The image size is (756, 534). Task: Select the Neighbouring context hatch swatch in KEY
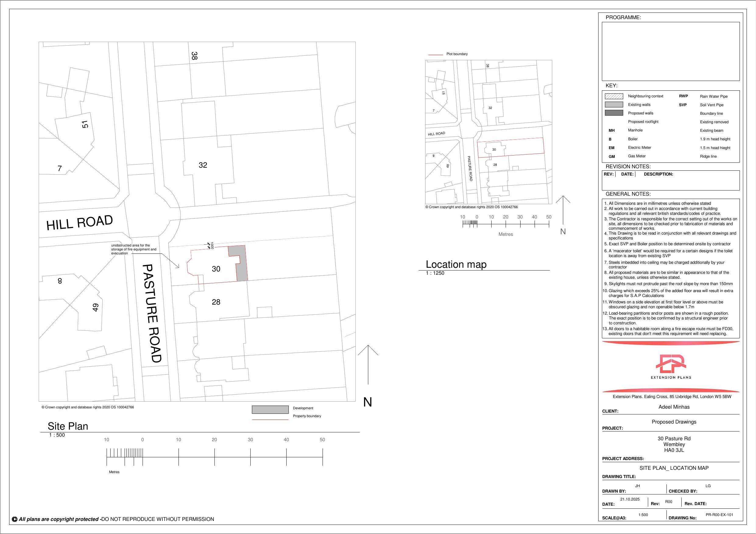614,96
